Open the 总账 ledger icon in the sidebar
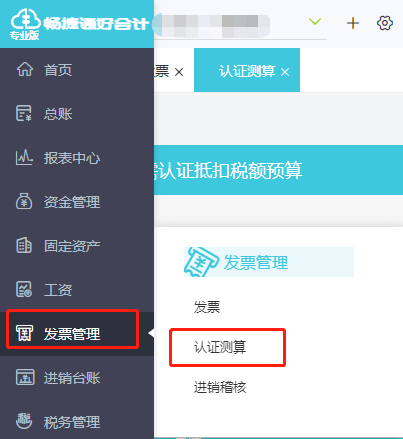This screenshot has height=439, width=403. tap(24, 113)
